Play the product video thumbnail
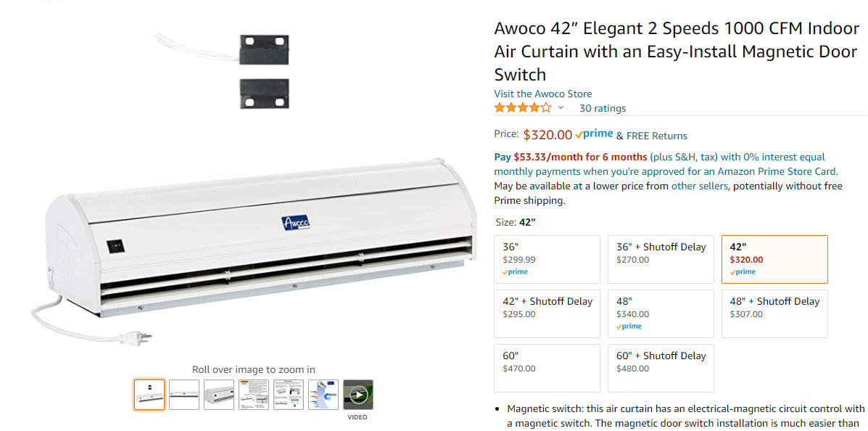The image size is (868, 431). pos(358,395)
